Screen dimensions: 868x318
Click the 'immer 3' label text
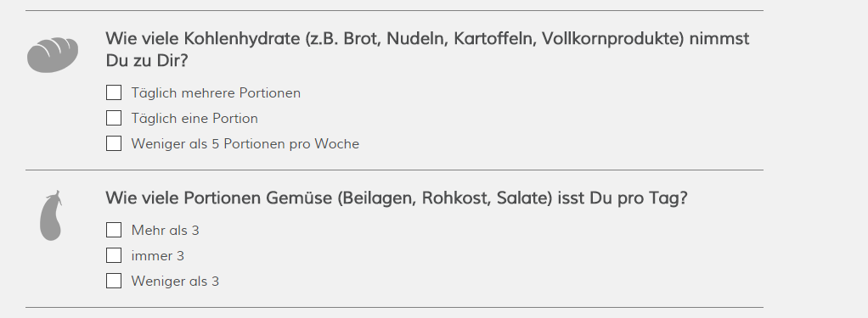[x=158, y=255]
